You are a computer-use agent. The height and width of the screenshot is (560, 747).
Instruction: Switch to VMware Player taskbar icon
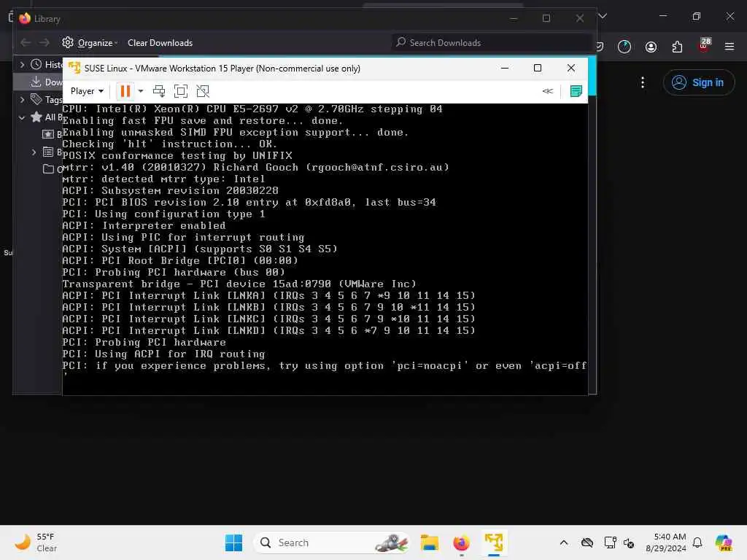tap(494, 542)
